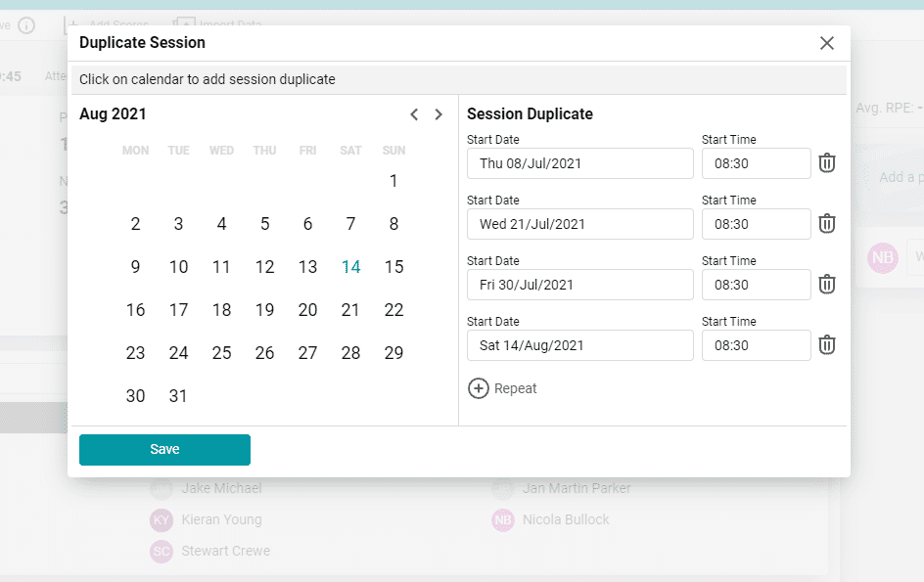
Task: Delete the Wed 21/Jul/2021 session duplicate
Action: pyautogui.click(x=827, y=224)
